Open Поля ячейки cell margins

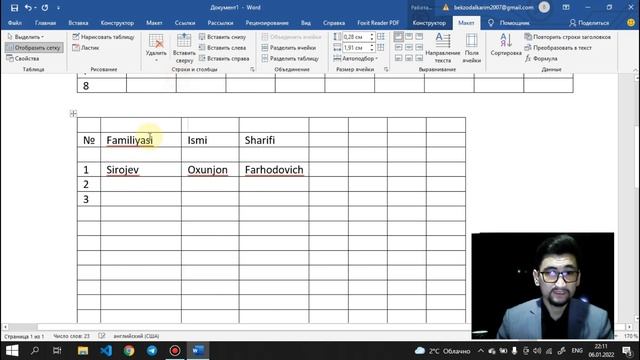pos(471,48)
